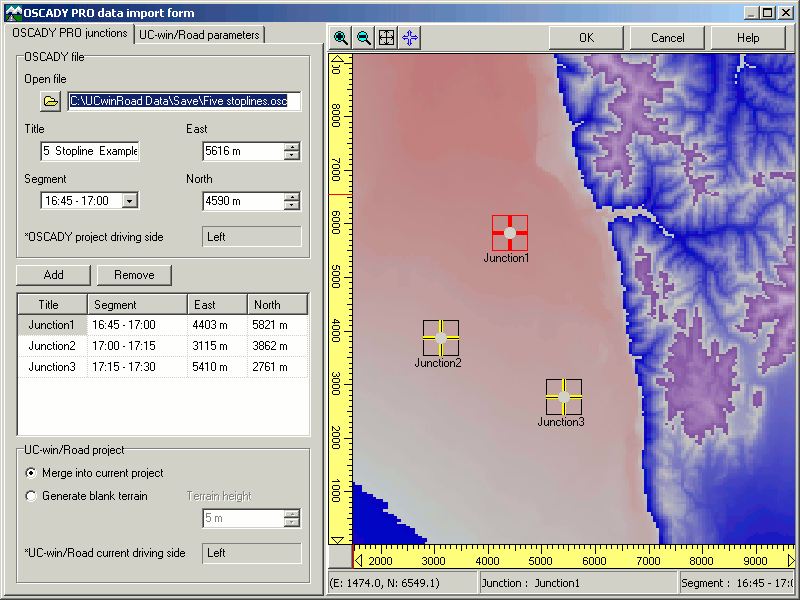Screen dimensions: 800x600
Task: Select the Junction1 row in the table
Action: click(x=163, y=325)
